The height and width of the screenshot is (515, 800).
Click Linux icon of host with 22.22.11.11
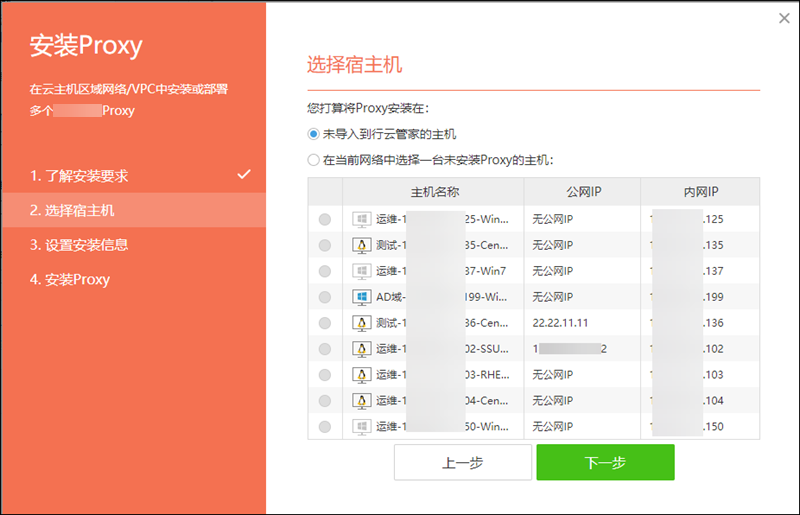(361, 323)
